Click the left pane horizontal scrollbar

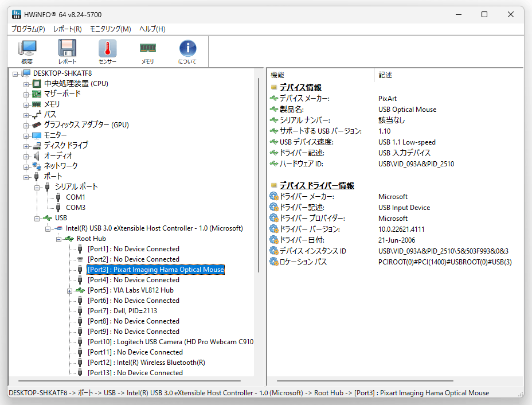click(130, 381)
